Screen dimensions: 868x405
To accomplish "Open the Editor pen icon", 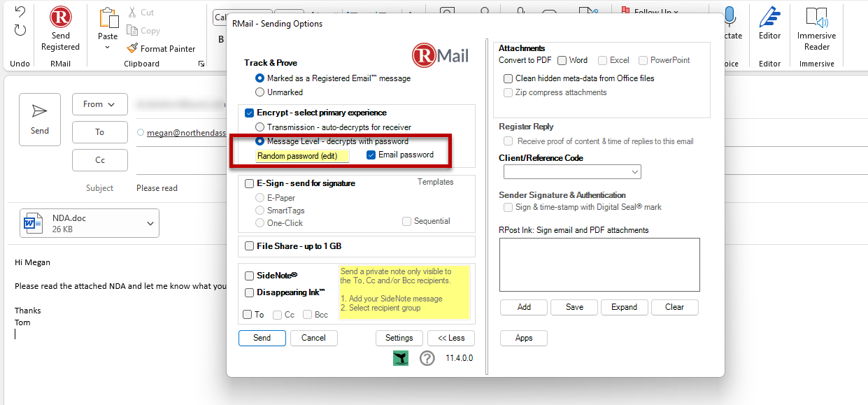I will click(x=770, y=17).
